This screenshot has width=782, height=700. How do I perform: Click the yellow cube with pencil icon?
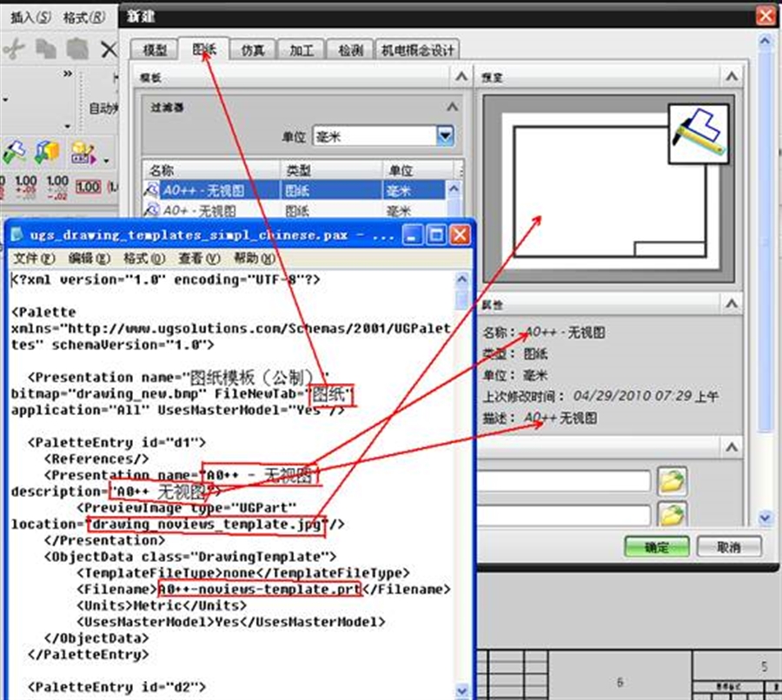click(x=83, y=153)
